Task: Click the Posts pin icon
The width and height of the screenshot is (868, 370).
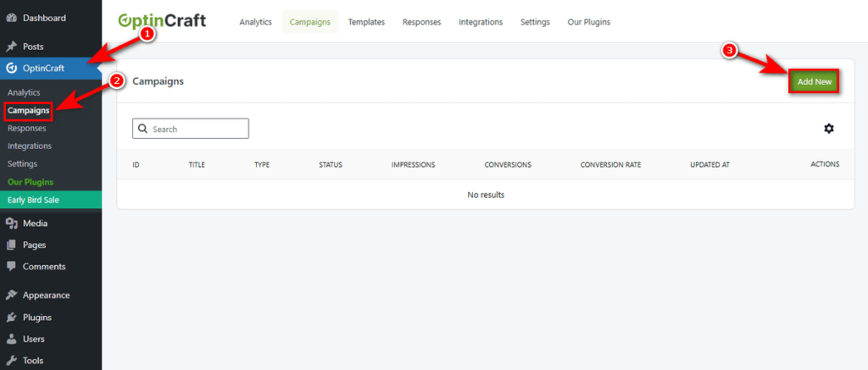Action: pyautogui.click(x=11, y=47)
